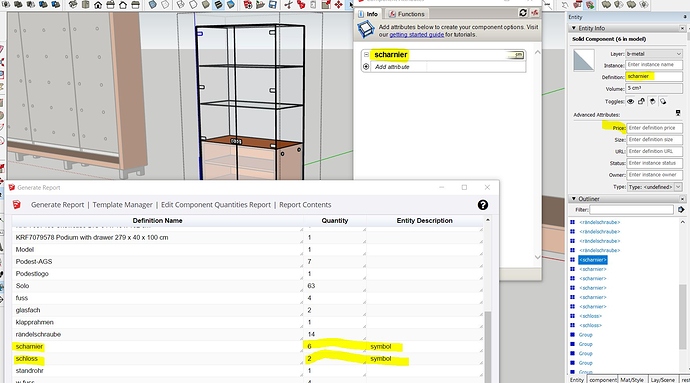The width and height of the screenshot is (690, 383).
Task: Select the red move arrows tool
Action: pos(338,5)
